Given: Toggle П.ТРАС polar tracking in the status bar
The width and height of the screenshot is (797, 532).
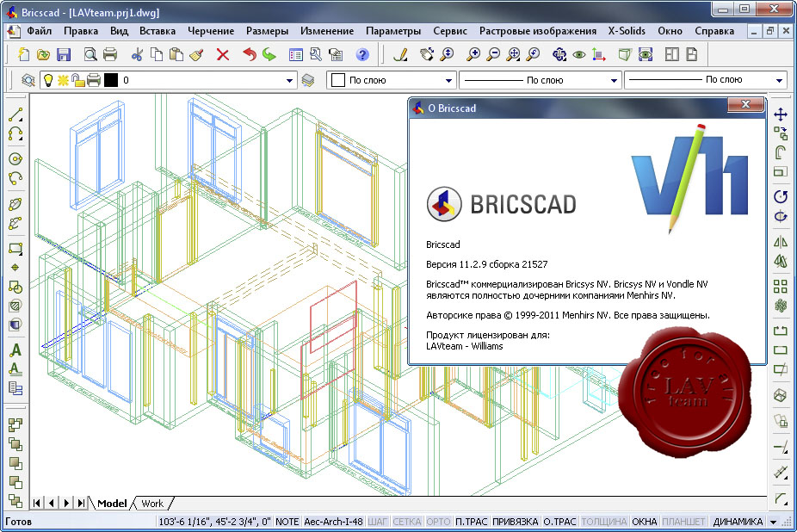Looking at the screenshot, I should point(471,522).
